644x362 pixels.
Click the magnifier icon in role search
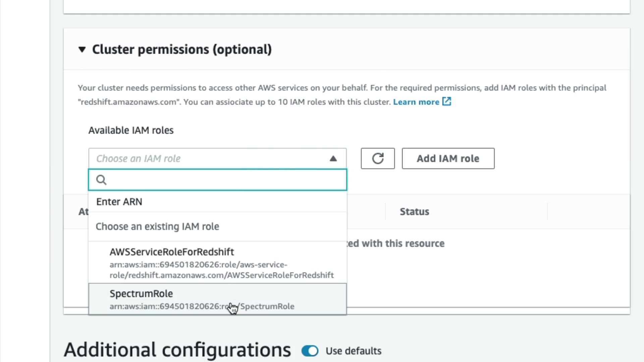(x=101, y=180)
